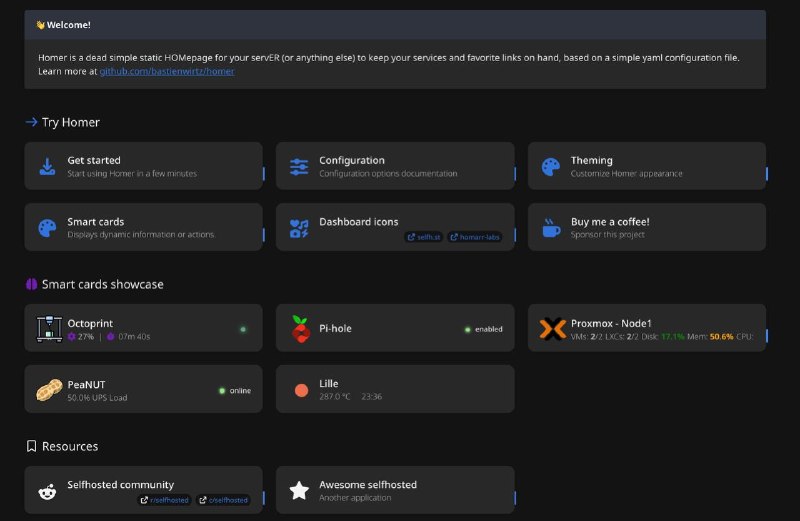This screenshot has height=521, width=800.
Task: Click Start using Homer in a few minutes
Action: tap(132, 173)
